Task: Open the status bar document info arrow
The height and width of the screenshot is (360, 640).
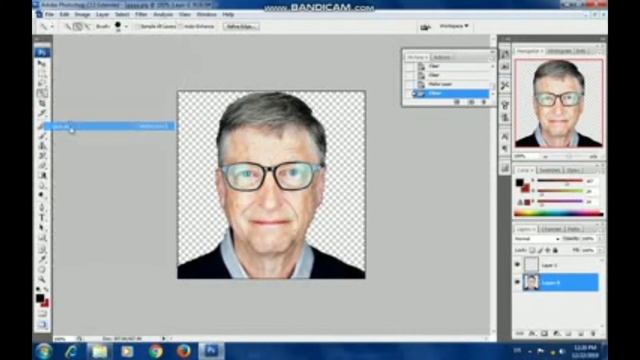Action: 164,338
